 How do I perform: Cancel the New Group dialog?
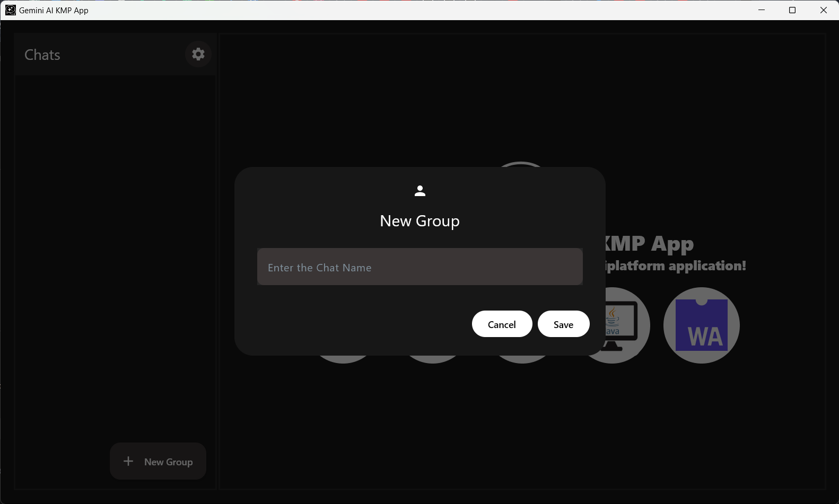[x=502, y=324]
